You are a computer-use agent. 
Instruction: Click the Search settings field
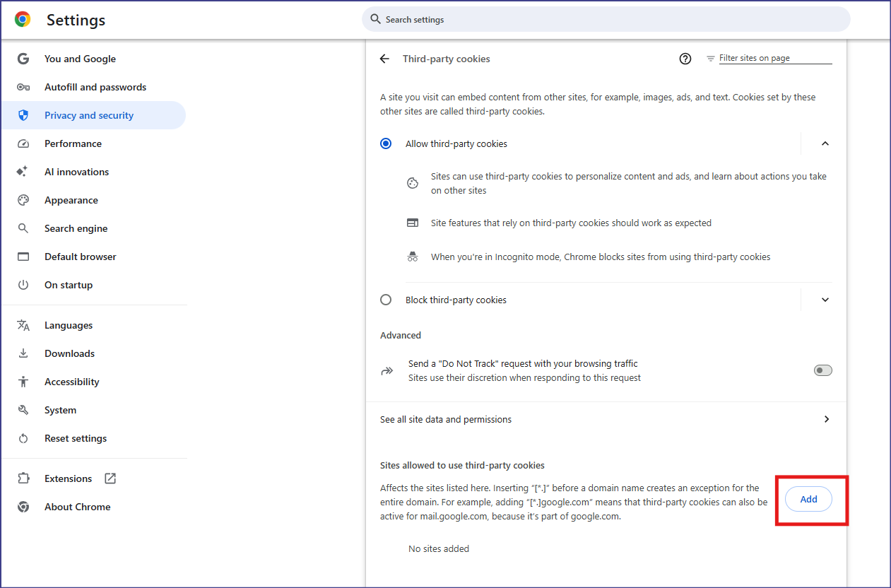[x=608, y=20]
